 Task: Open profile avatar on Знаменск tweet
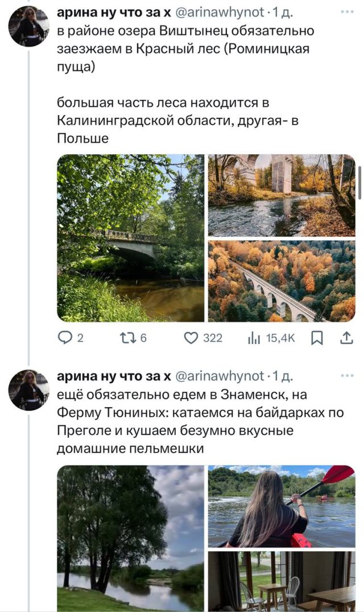(29, 391)
